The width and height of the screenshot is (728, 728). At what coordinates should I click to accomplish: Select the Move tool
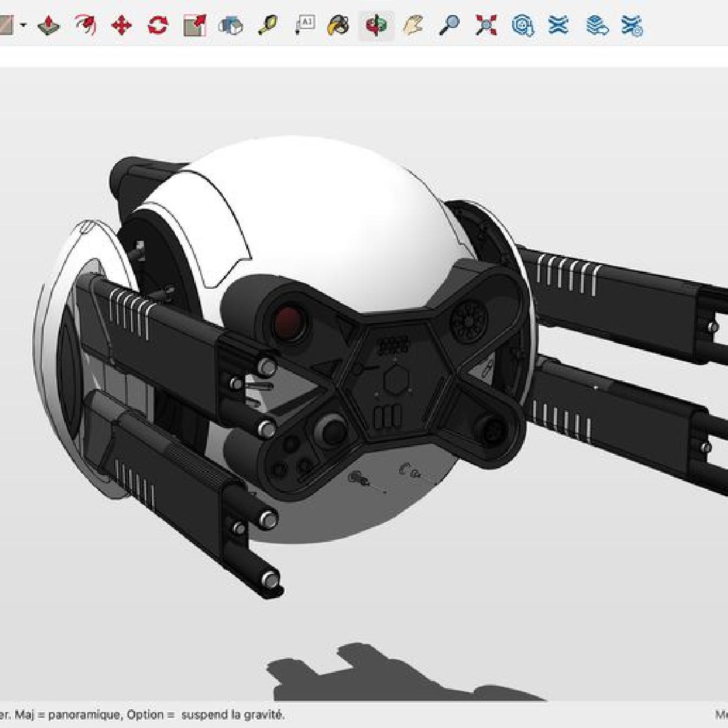[121, 25]
